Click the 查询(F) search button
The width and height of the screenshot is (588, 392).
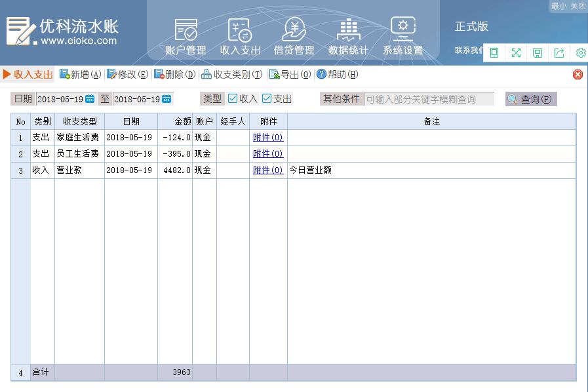[531, 99]
